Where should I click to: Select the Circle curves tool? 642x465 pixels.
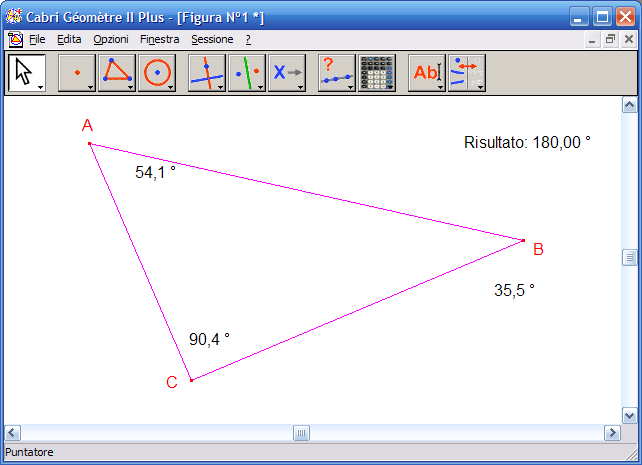tap(157, 72)
